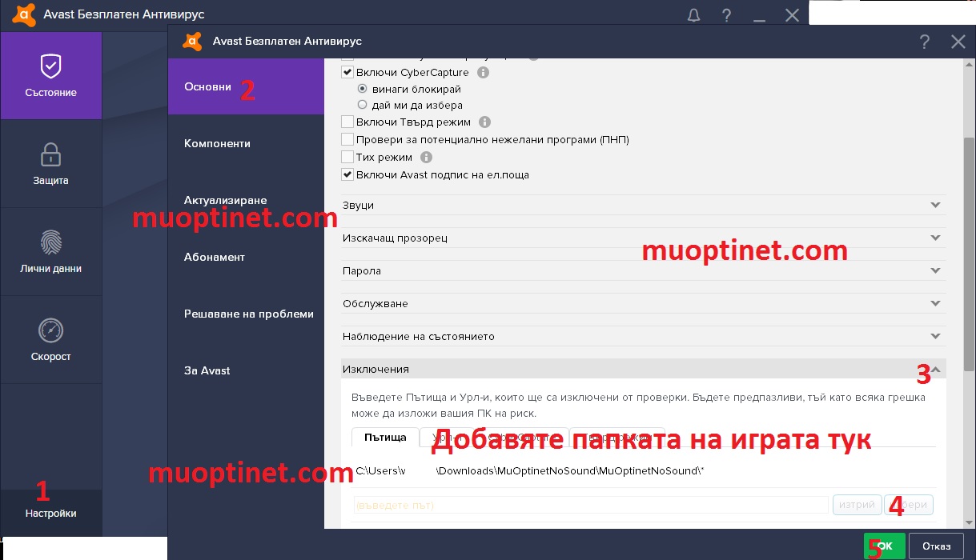Select the дай ми да избера option
976x560 pixels.
pos(363,105)
